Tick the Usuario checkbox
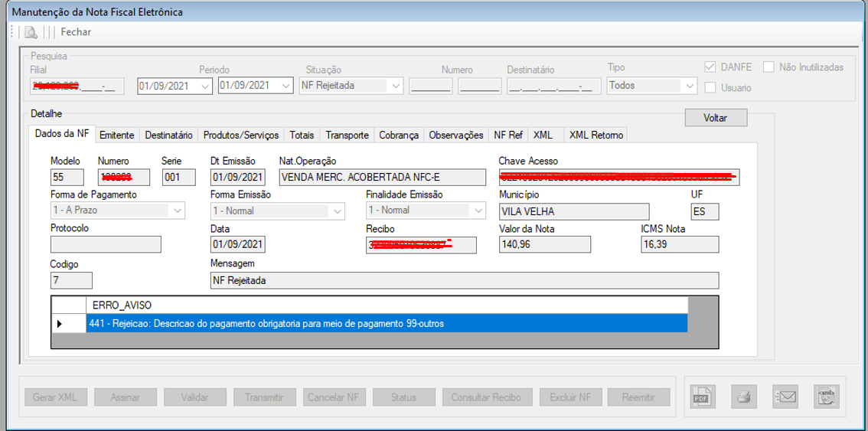Screen dimensions: 868x431 click(710, 87)
